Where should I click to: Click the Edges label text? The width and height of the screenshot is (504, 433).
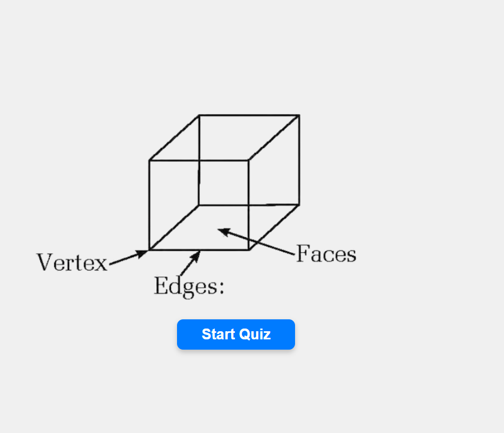188,286
